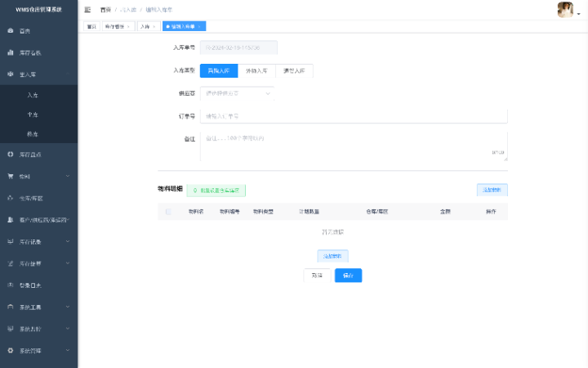Select the 外协入库 type option

coord(256,70)
